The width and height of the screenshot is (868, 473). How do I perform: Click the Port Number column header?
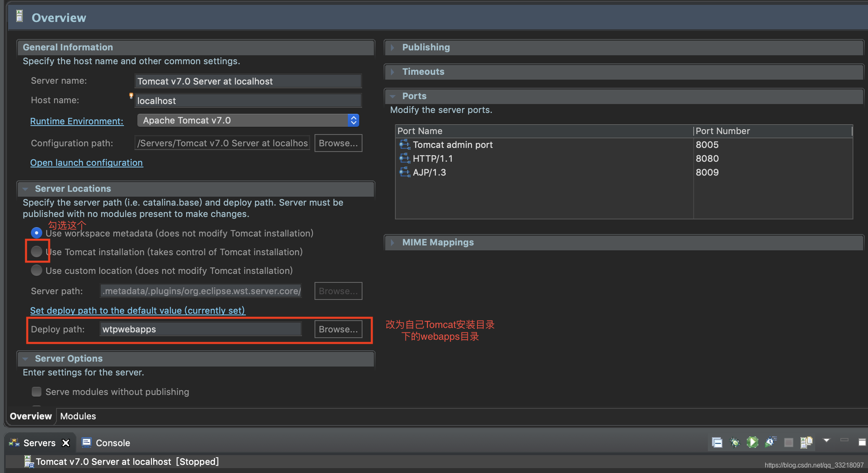(x=773, y=131)
